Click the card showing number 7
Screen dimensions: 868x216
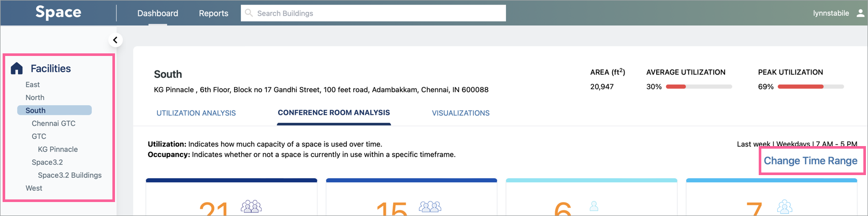(772, 197)
